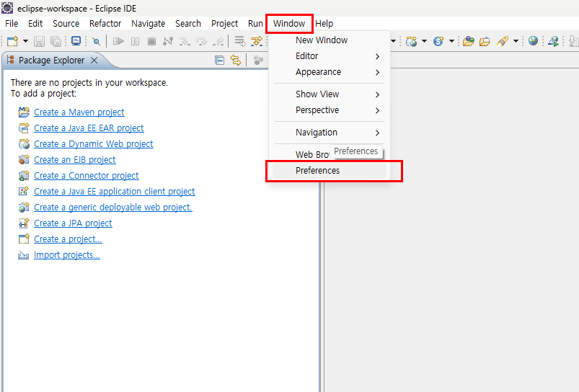Open the Run menu
Viewport: 579px width, 392px height.
click(x=255, y=24)
